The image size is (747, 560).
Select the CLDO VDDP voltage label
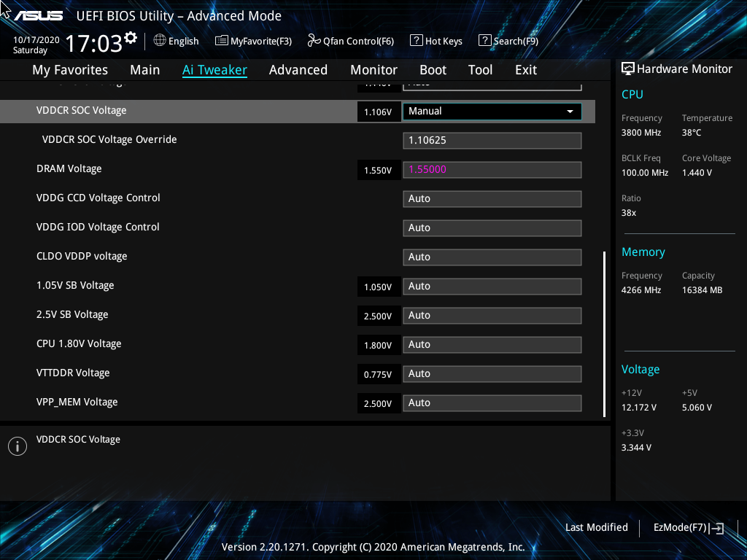82,257
